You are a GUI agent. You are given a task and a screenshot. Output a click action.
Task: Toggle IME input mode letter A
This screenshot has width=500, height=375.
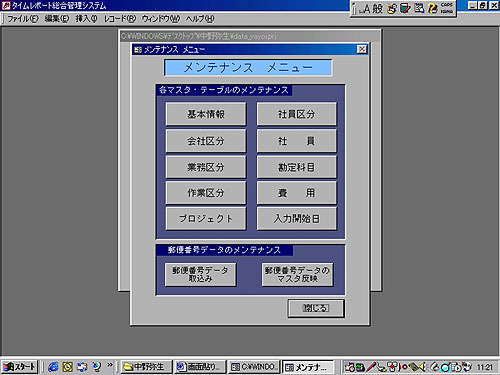[x=366, y=9]
